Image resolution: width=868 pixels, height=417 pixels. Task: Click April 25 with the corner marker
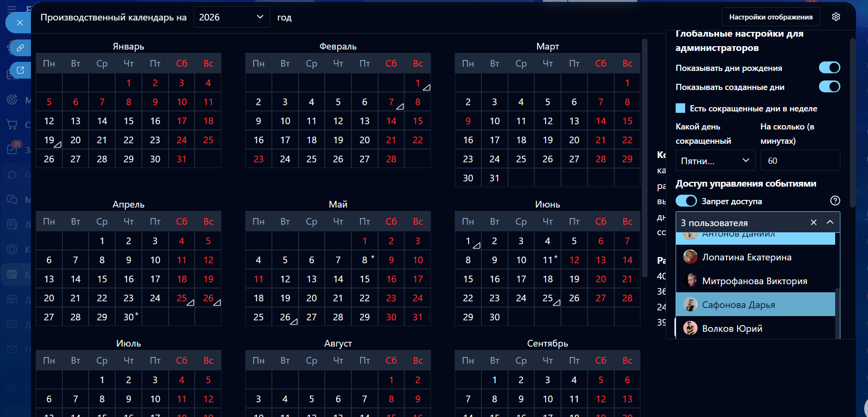tap(181, 298)
